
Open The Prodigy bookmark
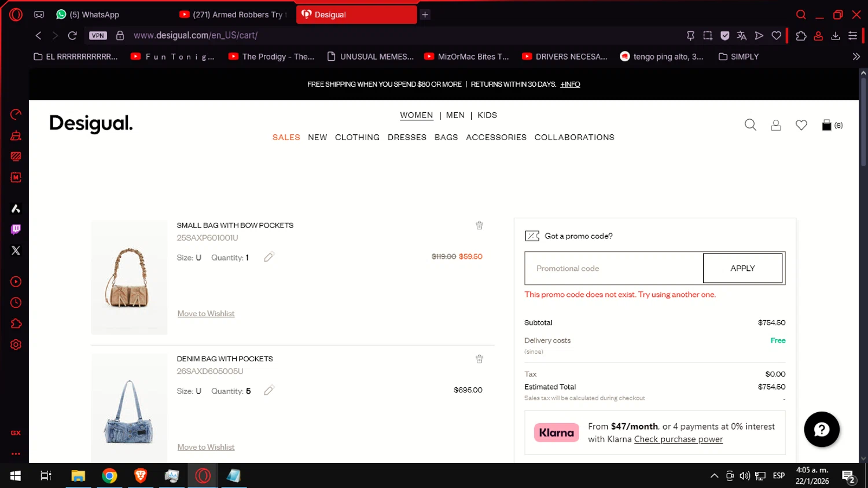coord(271,57)
